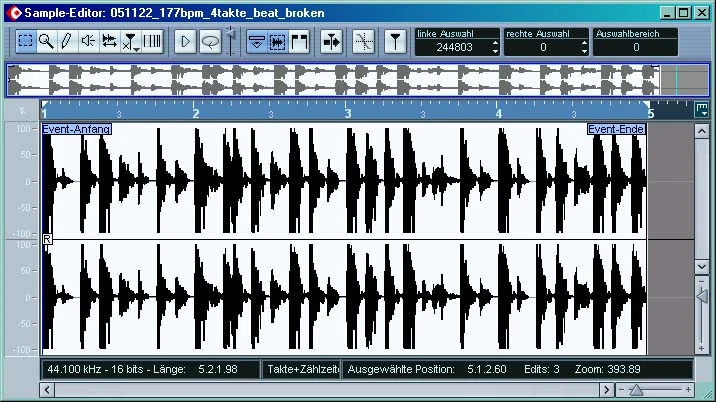This screenshot has height=402, width=716.
Task: Select the Range Selection tool
Action: tap(26, 41)
